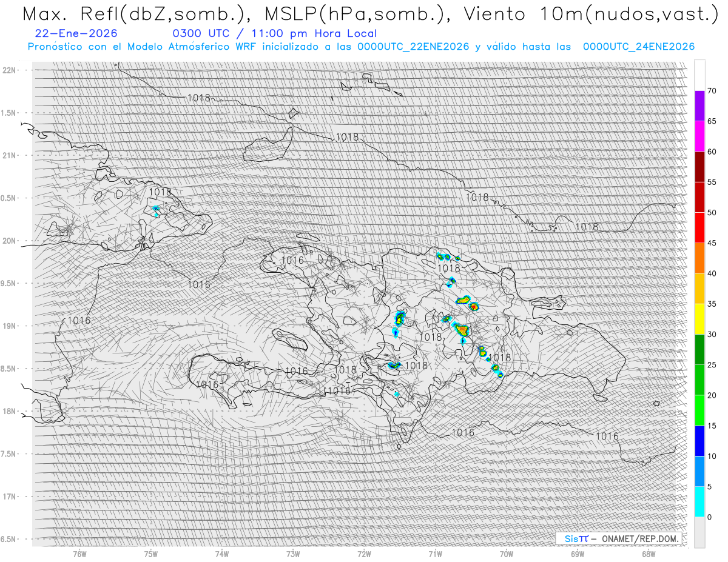This screenshot has height=562, width=728.
Task: Click the '74W' longitude axis label
Action: (221, 554)
